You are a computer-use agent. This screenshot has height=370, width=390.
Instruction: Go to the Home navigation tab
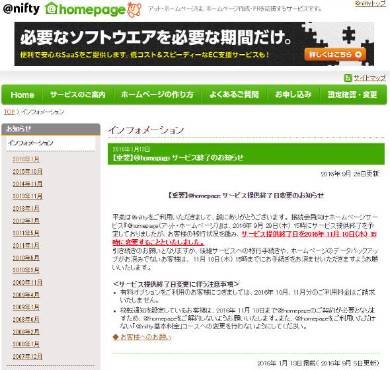click(22, 95)
